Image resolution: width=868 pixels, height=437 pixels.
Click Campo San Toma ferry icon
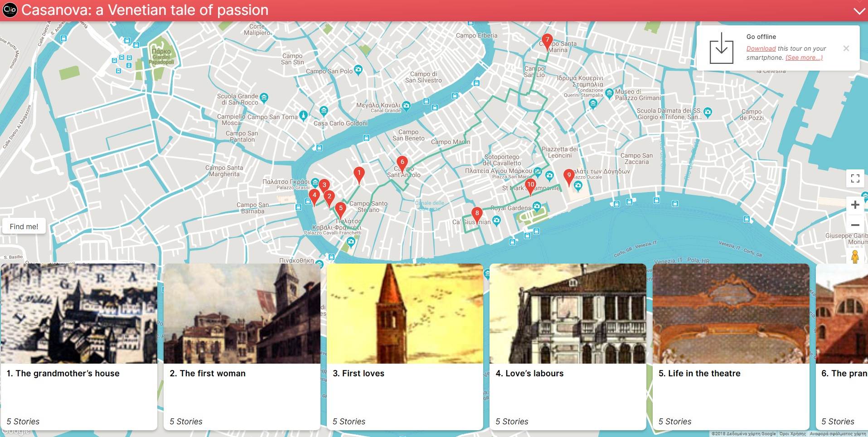click(303, 115)
